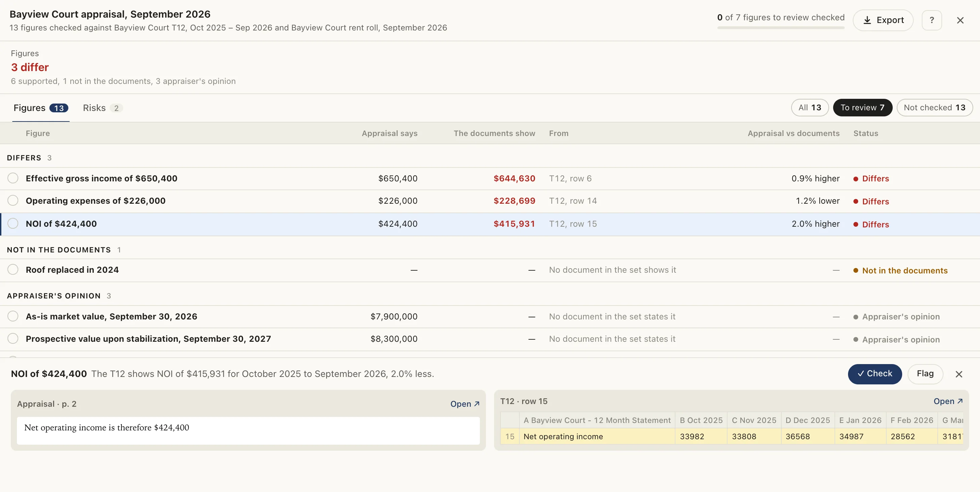Click the 'T12, row 6' source reference
980x492 pixels.
(x=570, y=178)
